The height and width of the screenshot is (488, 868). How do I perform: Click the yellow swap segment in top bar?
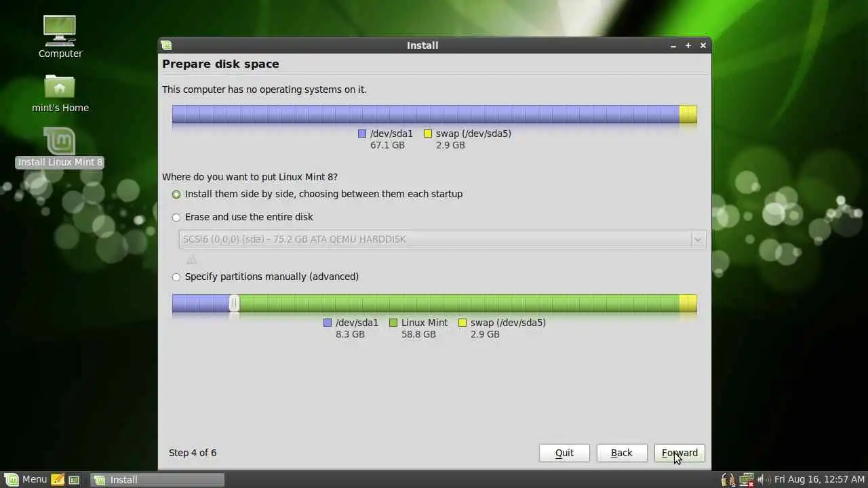click(688, 114)
